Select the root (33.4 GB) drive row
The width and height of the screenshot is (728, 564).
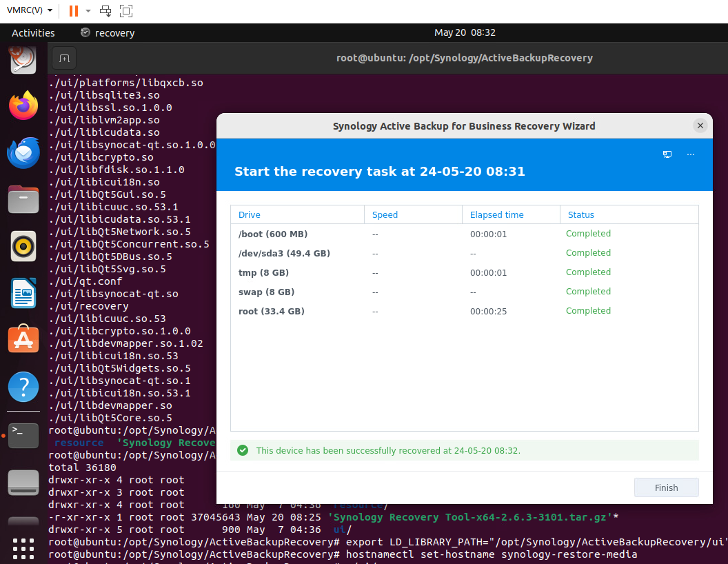pos(464,311)
